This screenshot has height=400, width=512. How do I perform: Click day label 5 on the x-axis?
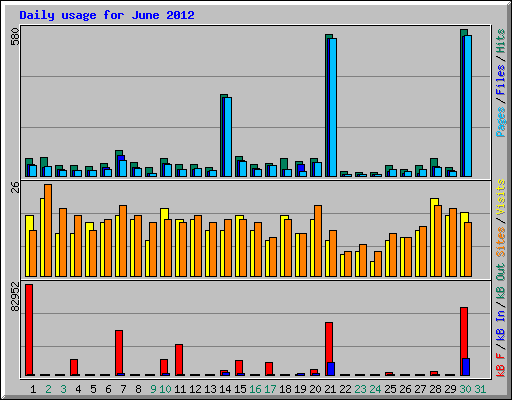[x=93, y=389]
